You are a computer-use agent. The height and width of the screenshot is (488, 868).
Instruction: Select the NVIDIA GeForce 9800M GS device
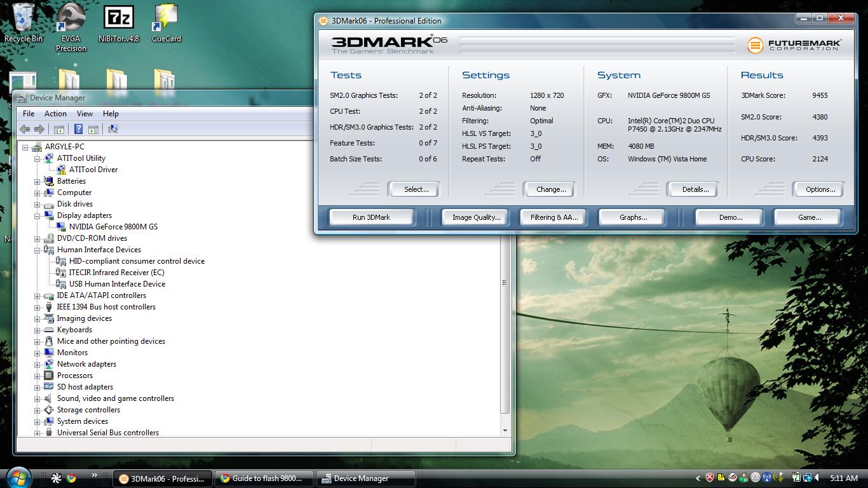coord(113,227)
